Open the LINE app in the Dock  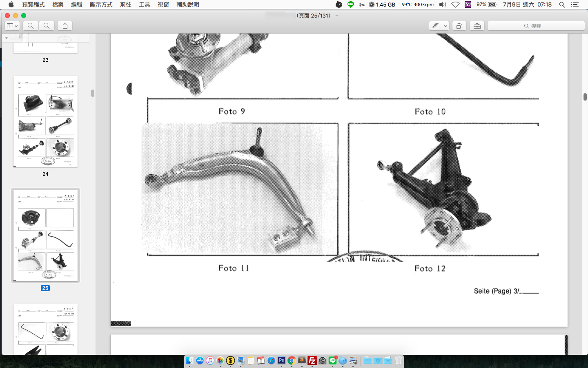pyautogui.click(x=332, y=360)
